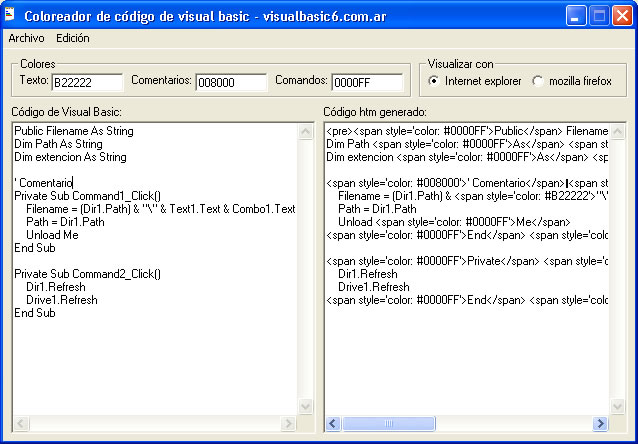Click the right arrow under the Visual Basic code

(x=290, y=424)
